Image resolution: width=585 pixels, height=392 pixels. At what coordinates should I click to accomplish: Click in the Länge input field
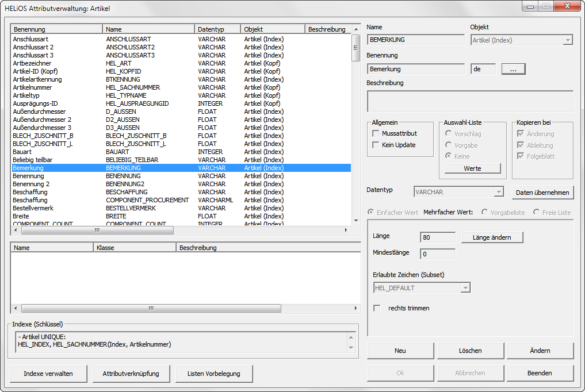click(x=437, y=237)
